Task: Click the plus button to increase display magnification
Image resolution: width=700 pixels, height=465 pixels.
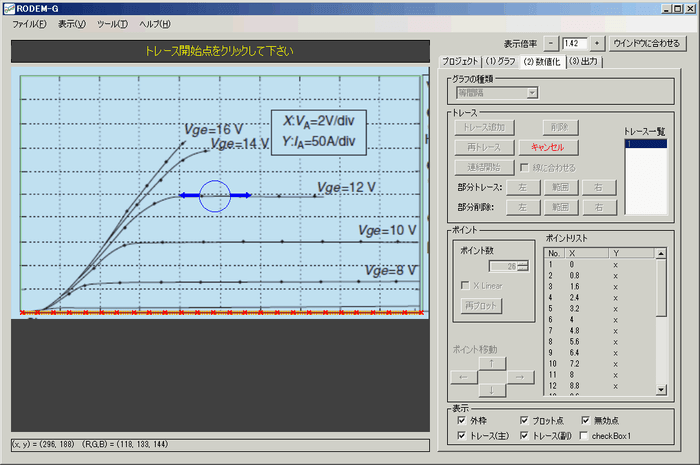Action: tap(597, 43)
